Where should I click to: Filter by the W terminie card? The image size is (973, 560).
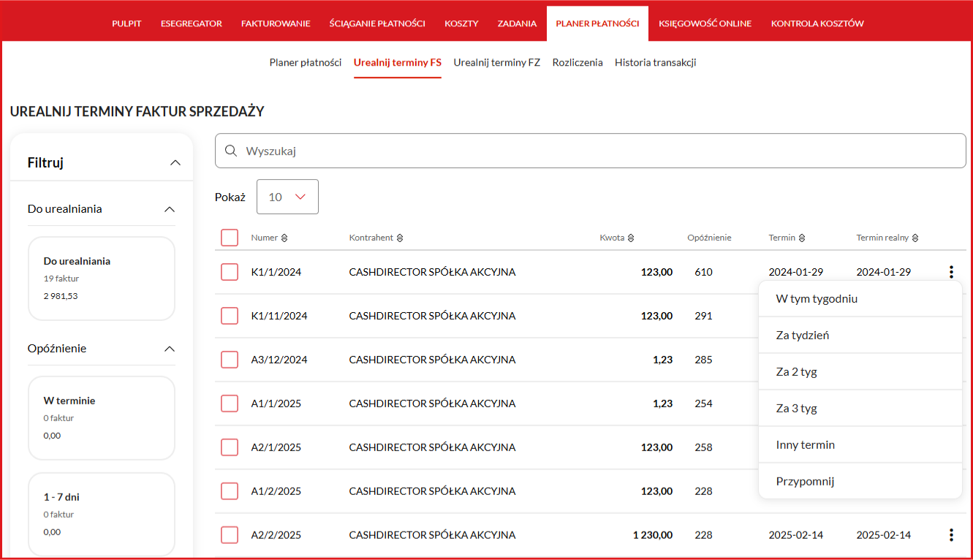tap(102, 418)
